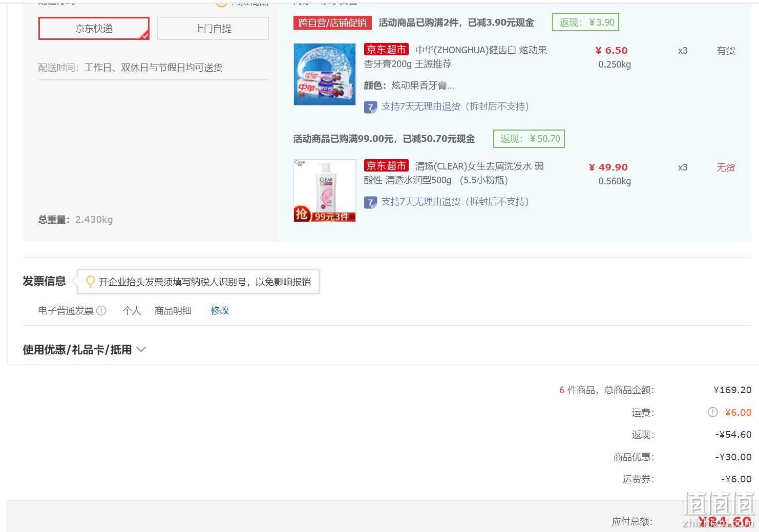Click the 个人 invoice title text
The image size is (759, 532).
132,310
